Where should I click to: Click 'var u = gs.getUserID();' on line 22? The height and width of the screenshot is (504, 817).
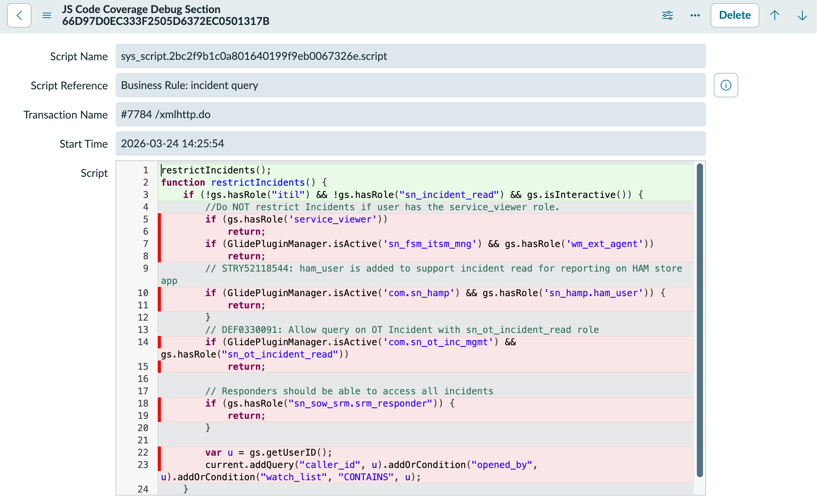click(269, 453)
